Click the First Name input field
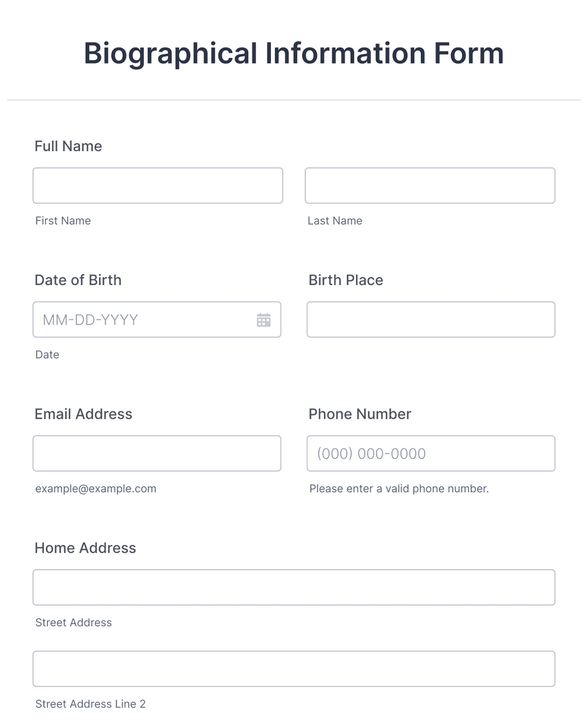588x724 pixels. [158, 185]
